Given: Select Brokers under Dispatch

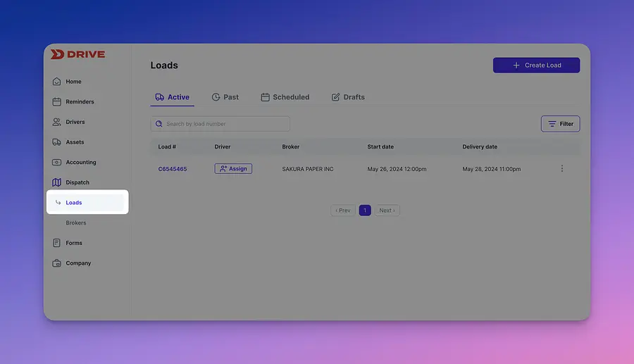Looking at the screenshot, I should coord(76,223).
